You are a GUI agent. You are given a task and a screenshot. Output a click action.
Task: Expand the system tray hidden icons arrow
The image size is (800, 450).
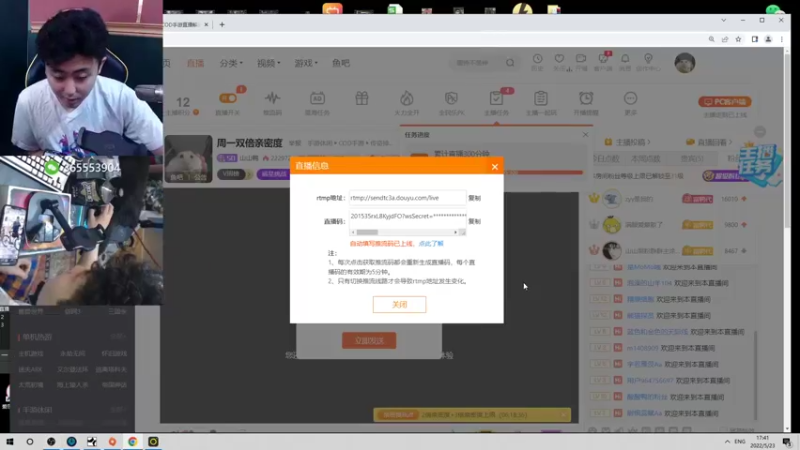pos(727,442)
